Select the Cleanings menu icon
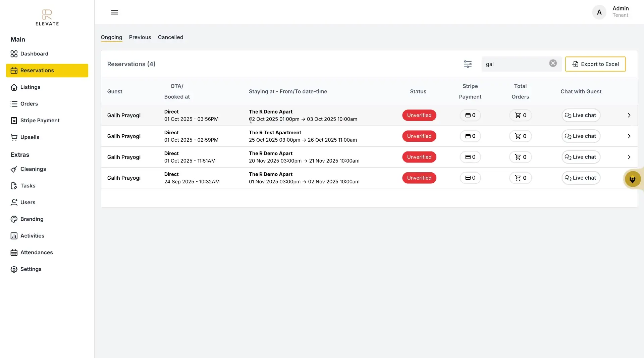This screenshot has width=644, height=358. (x=14, y=169)
